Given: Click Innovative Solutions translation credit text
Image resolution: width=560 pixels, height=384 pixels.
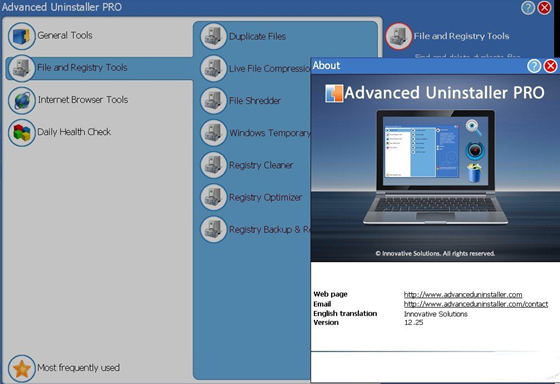Looking at the screenshot, I should click(x=436, y=314).
